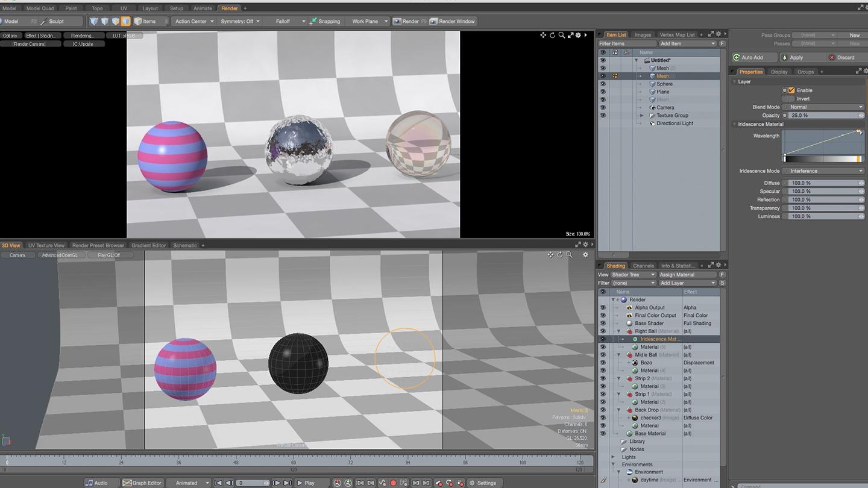Click the Snapping tool icon

tap(313, 21)
